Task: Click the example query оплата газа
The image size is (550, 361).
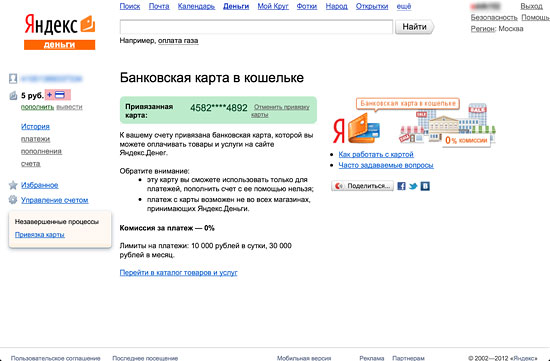Action: [x=178, y=41]
